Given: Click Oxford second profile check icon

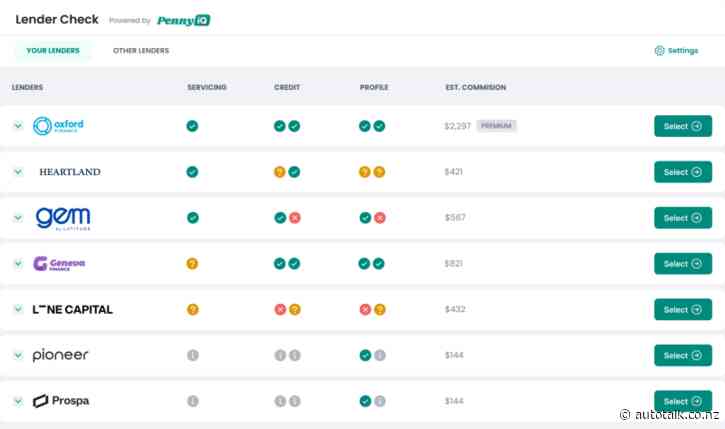Looking at the screenshot, I should coord(379,126).
